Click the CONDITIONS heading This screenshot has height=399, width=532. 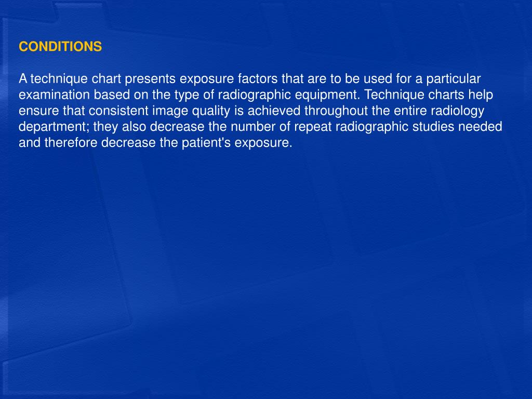click(x=60, y=46)
